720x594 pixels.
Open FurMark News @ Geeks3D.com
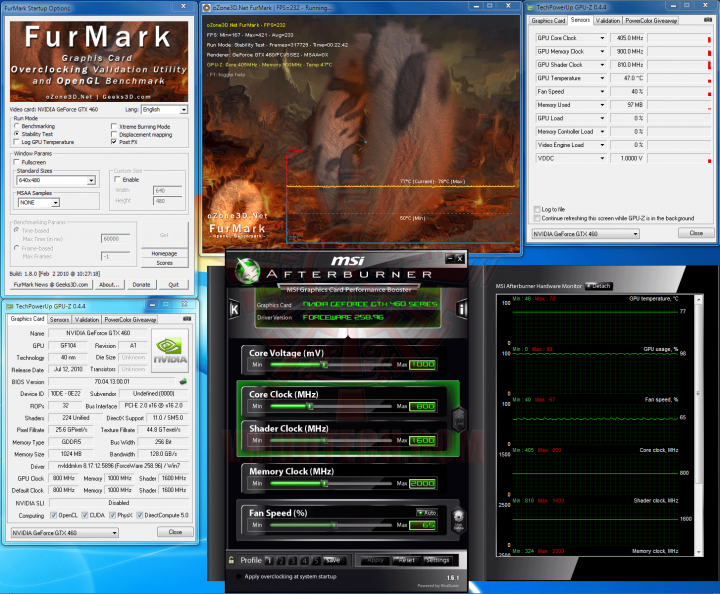pyautogui.click(x=51, y=285)
